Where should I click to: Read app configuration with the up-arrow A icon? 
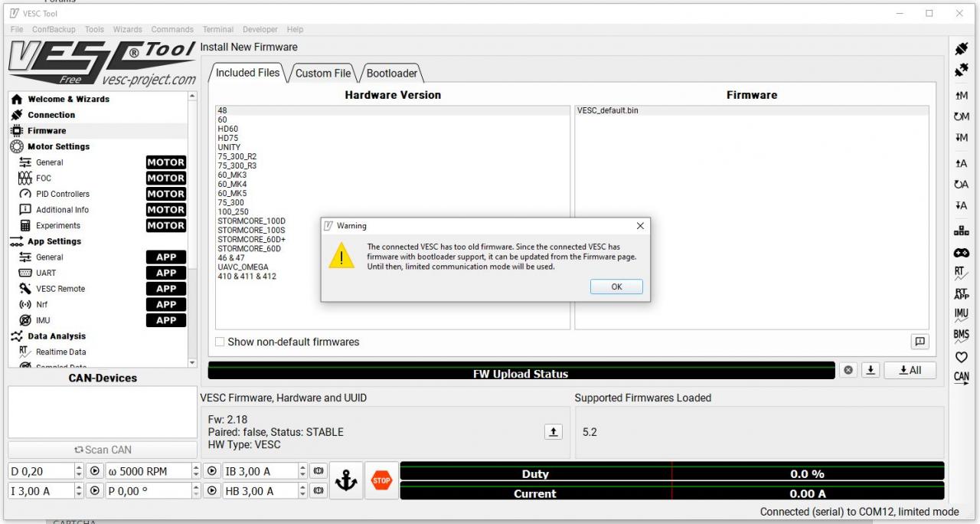(x=962, y=163)
